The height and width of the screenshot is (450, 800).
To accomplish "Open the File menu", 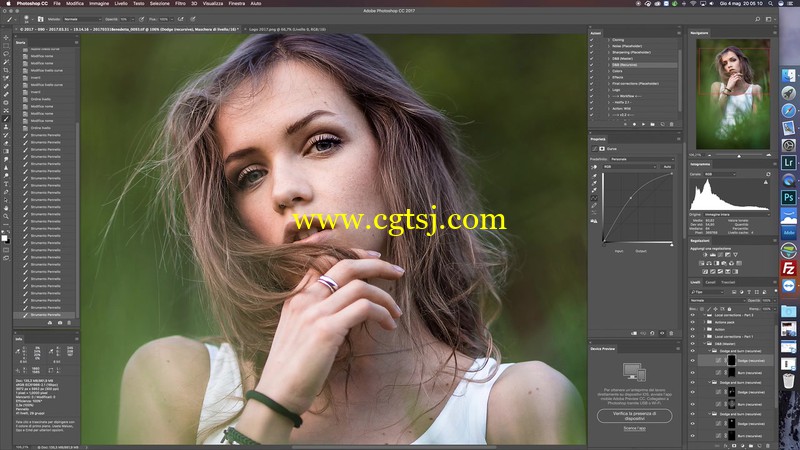I will coord(57,3).
